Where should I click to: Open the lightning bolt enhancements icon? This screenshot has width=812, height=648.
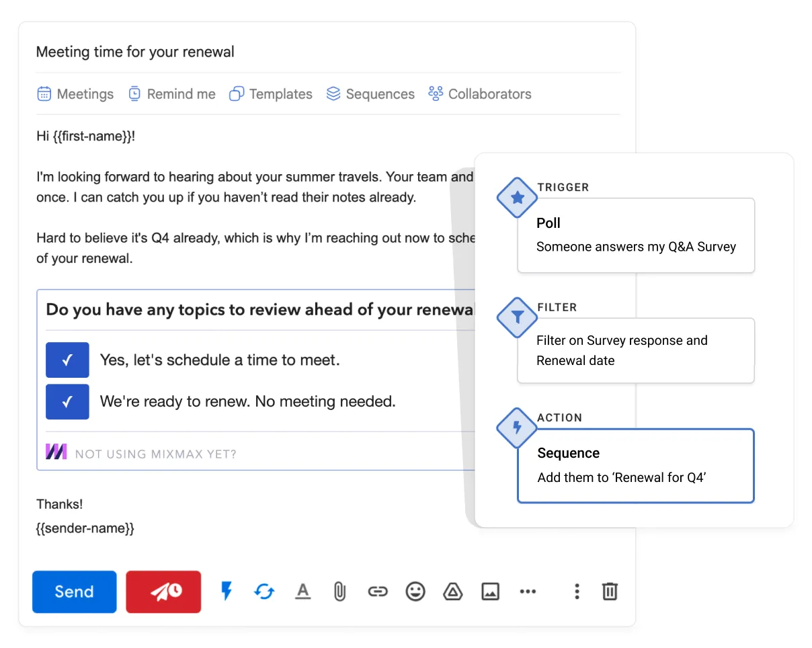tap(227, 592)
